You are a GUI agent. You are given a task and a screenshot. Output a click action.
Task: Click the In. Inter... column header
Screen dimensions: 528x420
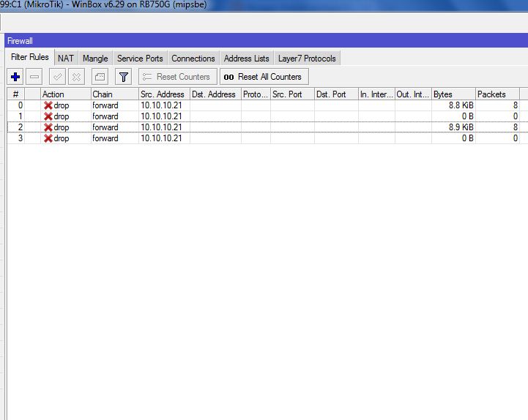pos(376,94)
